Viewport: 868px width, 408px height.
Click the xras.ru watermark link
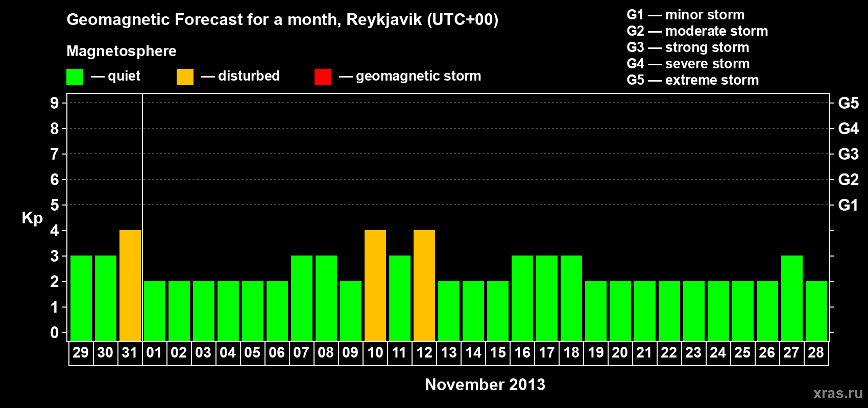tap(838, 393)
